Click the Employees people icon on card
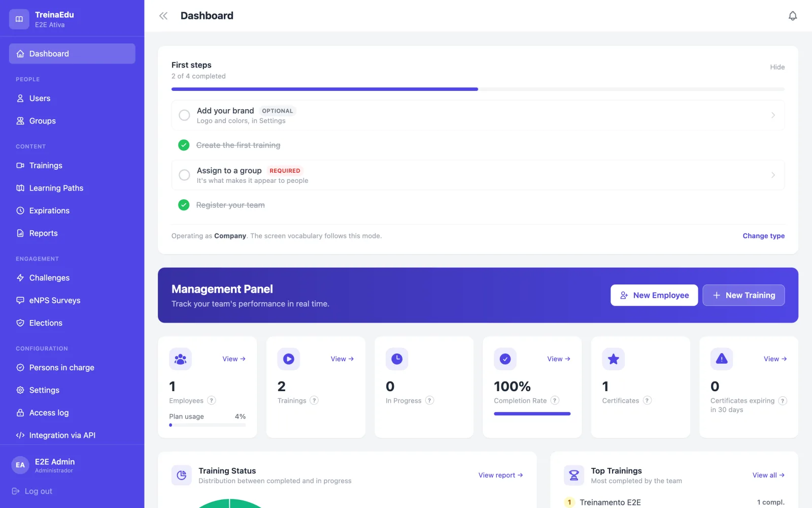The image size is (812, 508). tap(180, 359)
